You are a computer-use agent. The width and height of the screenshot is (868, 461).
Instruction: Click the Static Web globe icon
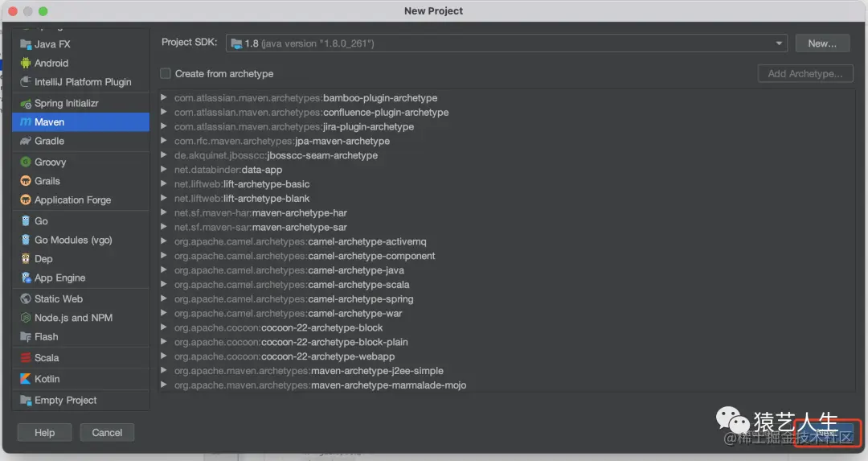pos(26,298)
